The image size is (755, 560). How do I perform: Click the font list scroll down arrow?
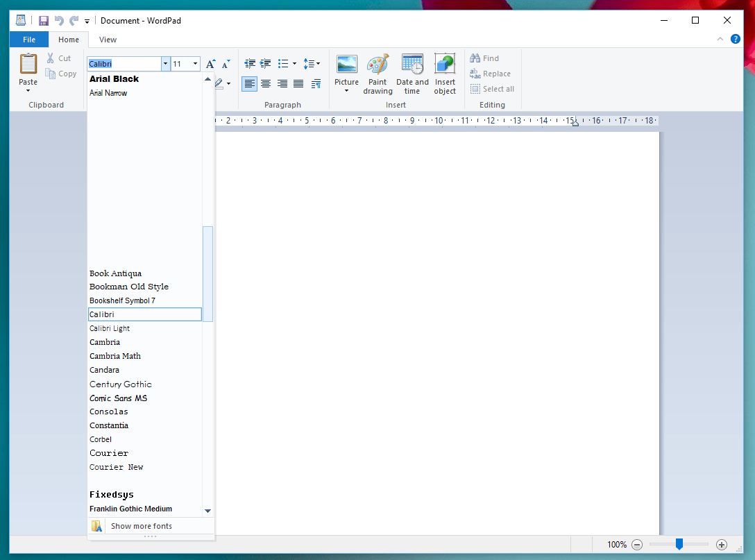pos(208,511)
